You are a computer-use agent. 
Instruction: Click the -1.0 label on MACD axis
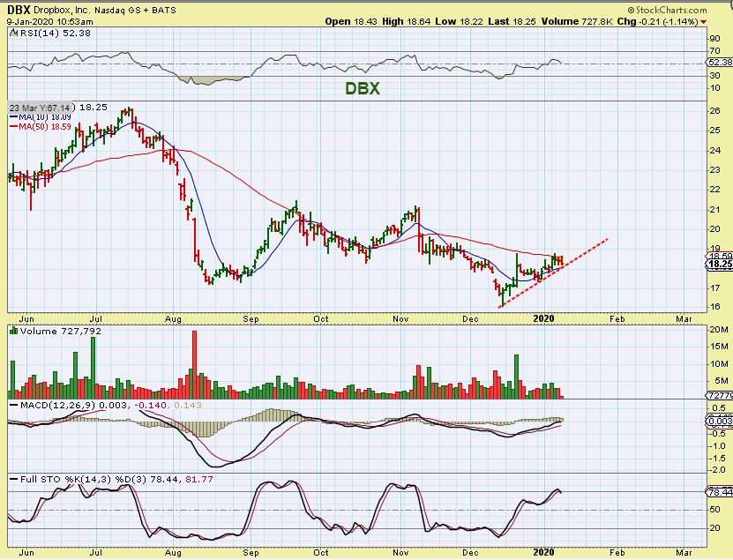point(717,445)
